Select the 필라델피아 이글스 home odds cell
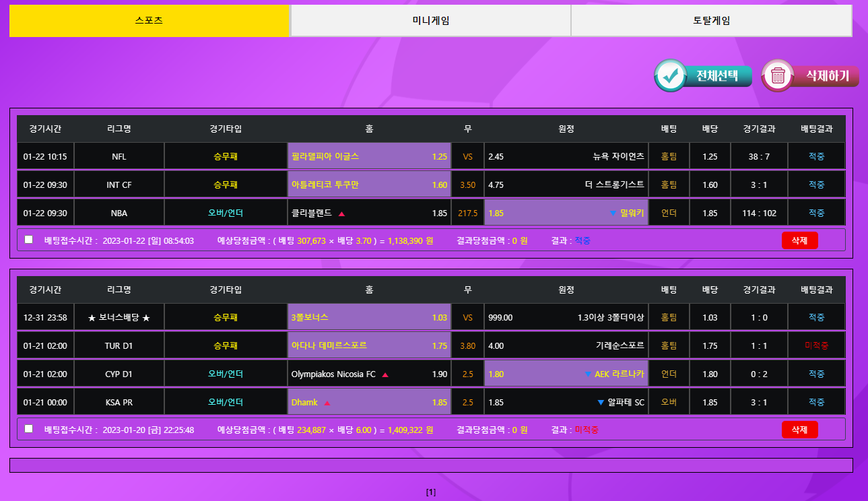The width and height of the screenshot is (868, 501). 369,156
